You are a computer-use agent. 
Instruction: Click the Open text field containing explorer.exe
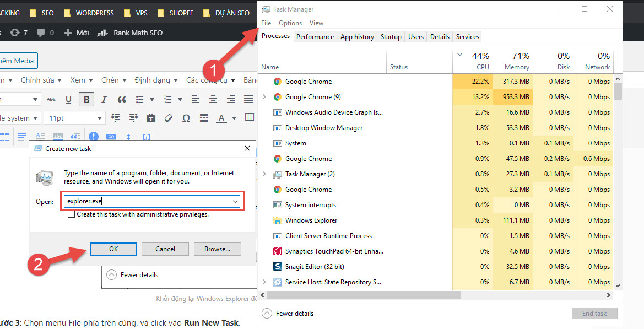pyautogui.click(x=152, y=201)
